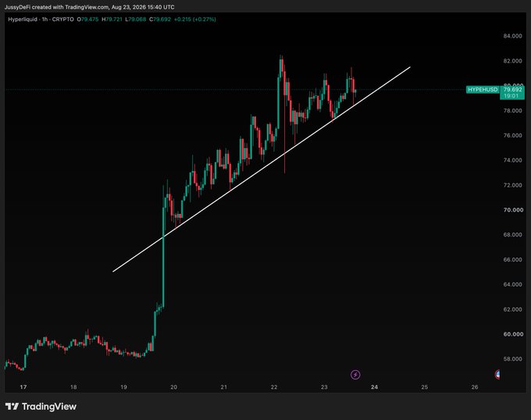Click the 64.000 price axis label

coord(513,284)
